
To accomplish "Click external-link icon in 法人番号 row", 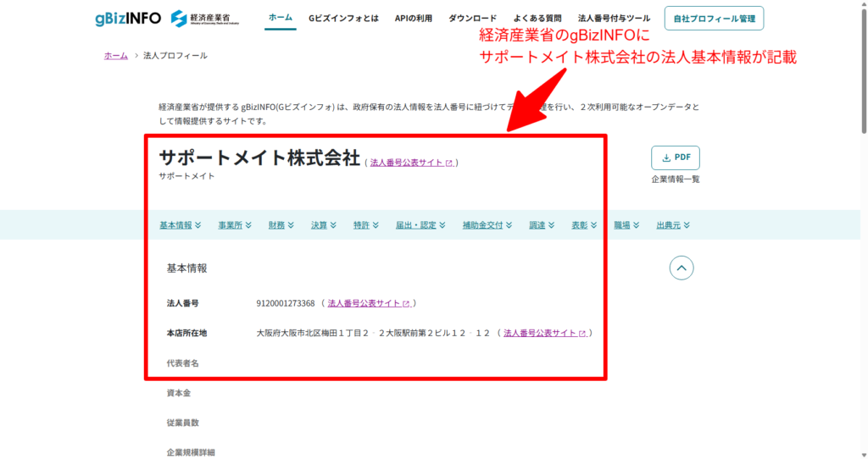I will (406, 304).
